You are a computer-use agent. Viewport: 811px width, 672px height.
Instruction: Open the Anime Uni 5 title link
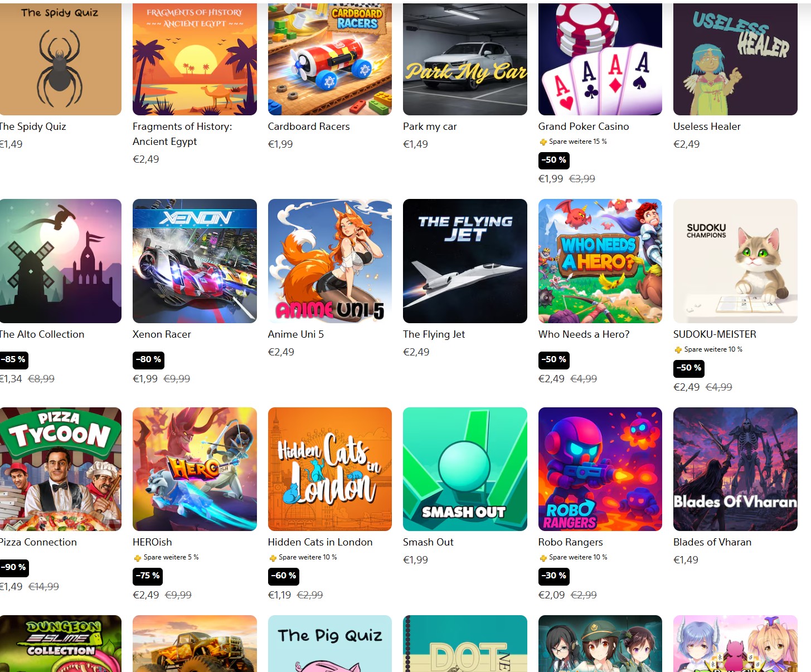[x=295, y=334]
